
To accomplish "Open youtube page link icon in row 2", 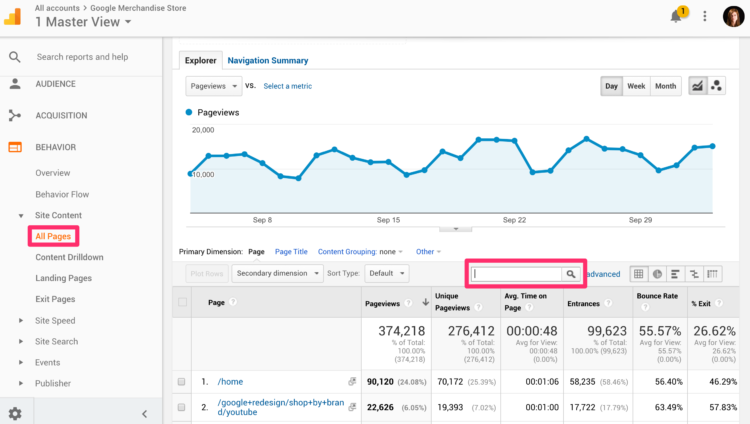I will click(x=352, y=407).
